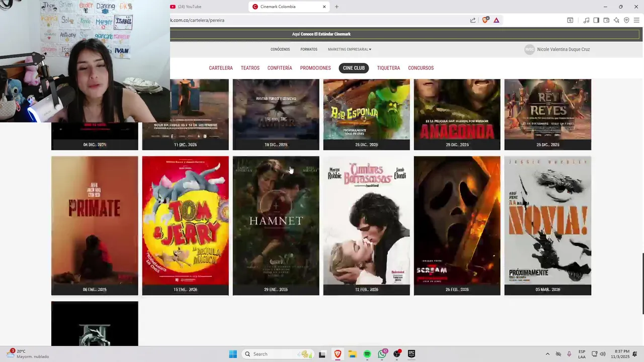The image size is (644, 362).
Task: Open File Explorer from the taskbar
Action: pyautogui.click(x=352, y=354)
